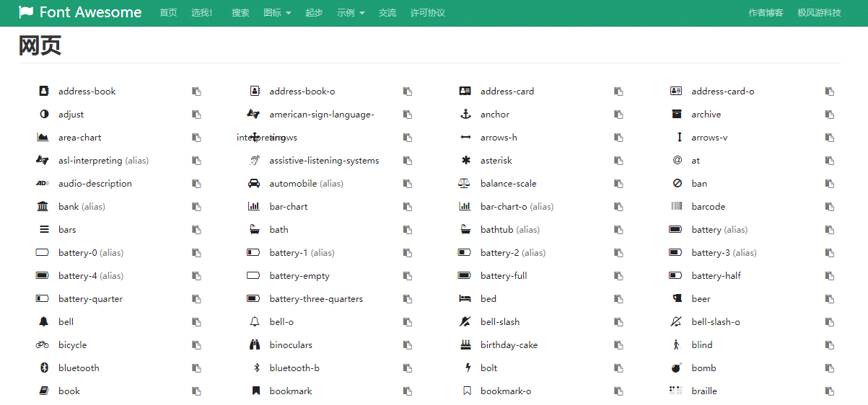868x405 pixels.
Task: Select the asterisk entry text
Action: pyautogui.click(x=496, y=161)
